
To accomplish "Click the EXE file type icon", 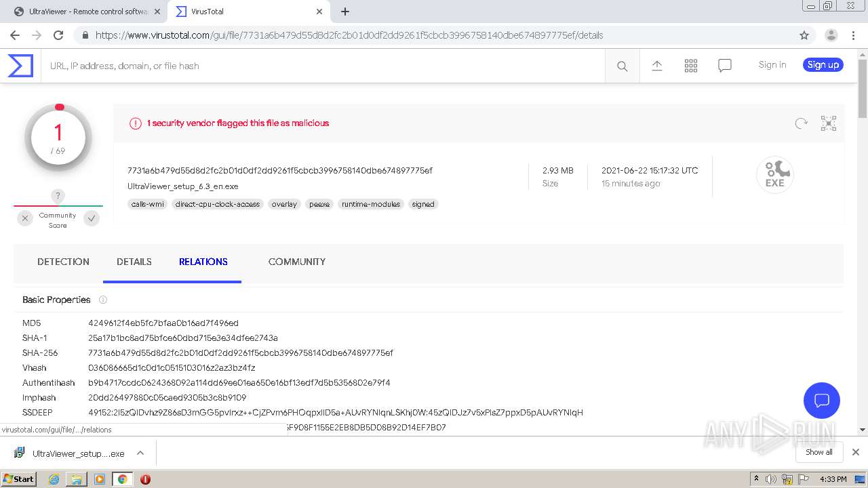I will point(775,175).
